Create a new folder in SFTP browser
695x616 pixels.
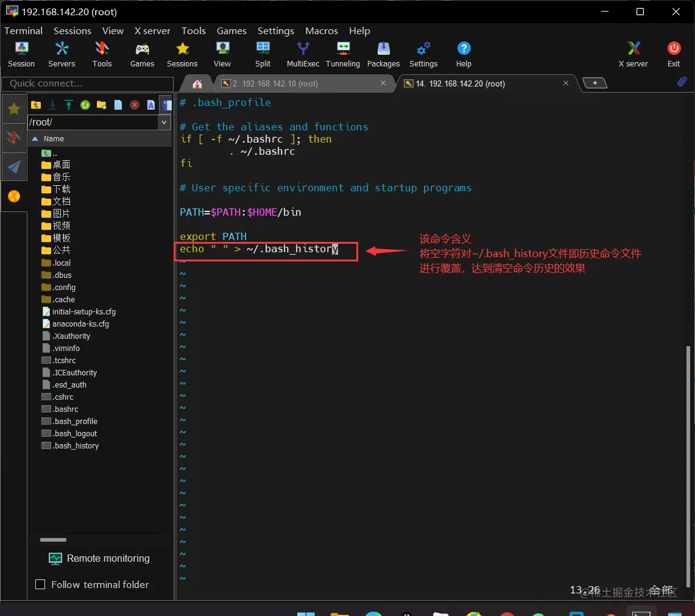point(102,105)
